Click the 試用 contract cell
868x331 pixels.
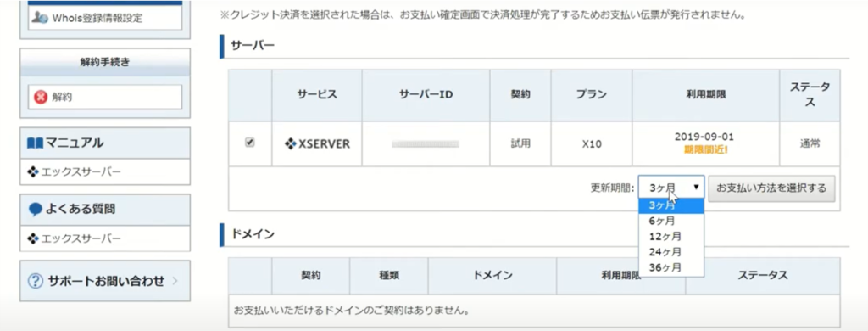click(x=520, y=143)
